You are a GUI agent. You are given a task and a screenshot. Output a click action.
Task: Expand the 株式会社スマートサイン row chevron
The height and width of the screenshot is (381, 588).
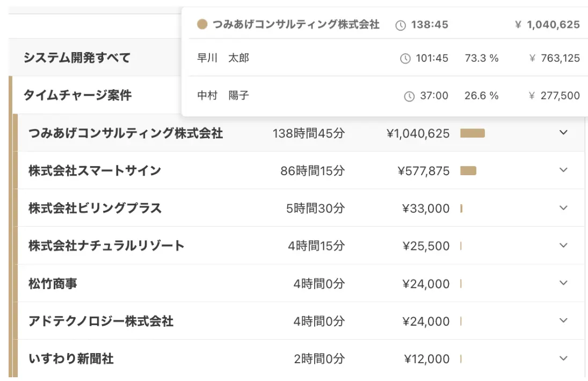pos(563,170)
